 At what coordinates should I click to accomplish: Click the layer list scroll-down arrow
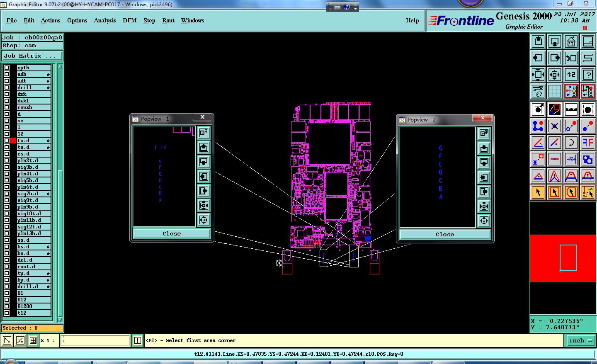(60, 319)
